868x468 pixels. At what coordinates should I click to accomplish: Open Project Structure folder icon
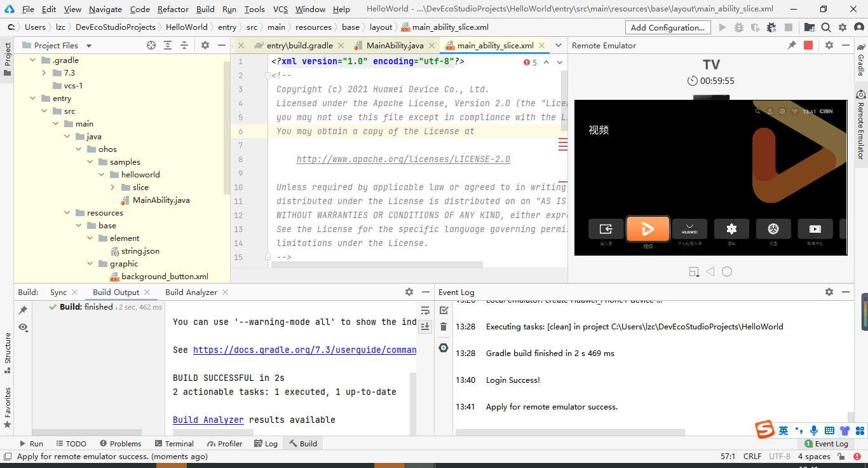click(810, 27)
